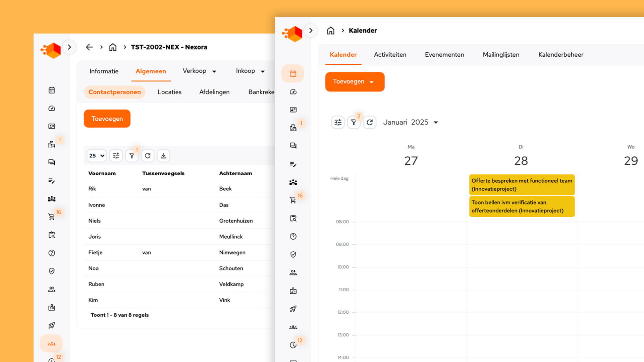Image resolution: width=644 pixels, height=362 pixels.
Task: Open the filter icon in calendar toolbar
Action: click(354, 123)
